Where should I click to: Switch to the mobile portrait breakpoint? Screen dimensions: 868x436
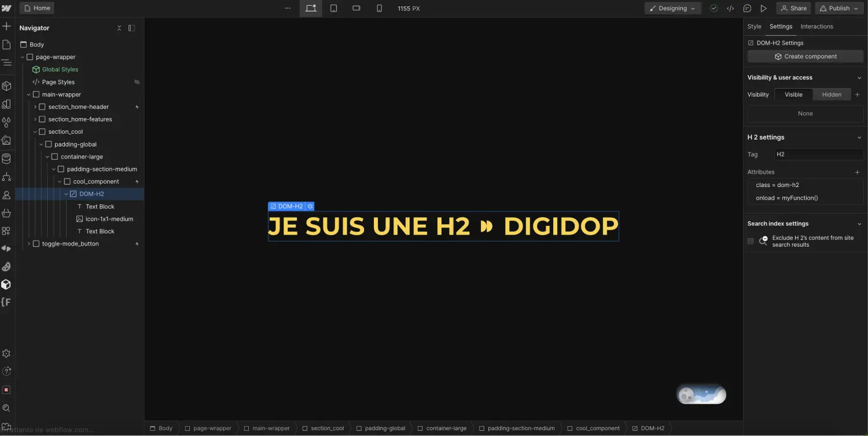coord(379,8)
